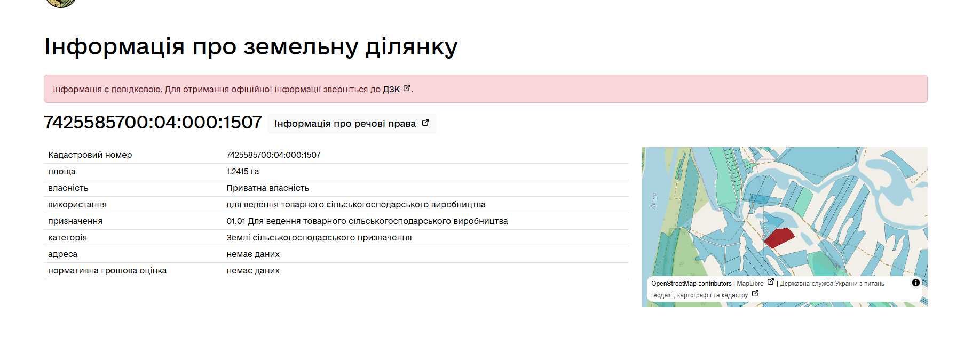This screenshot has height=362, width=980.
Task: Click the map info icon
Action: point(916,283)
